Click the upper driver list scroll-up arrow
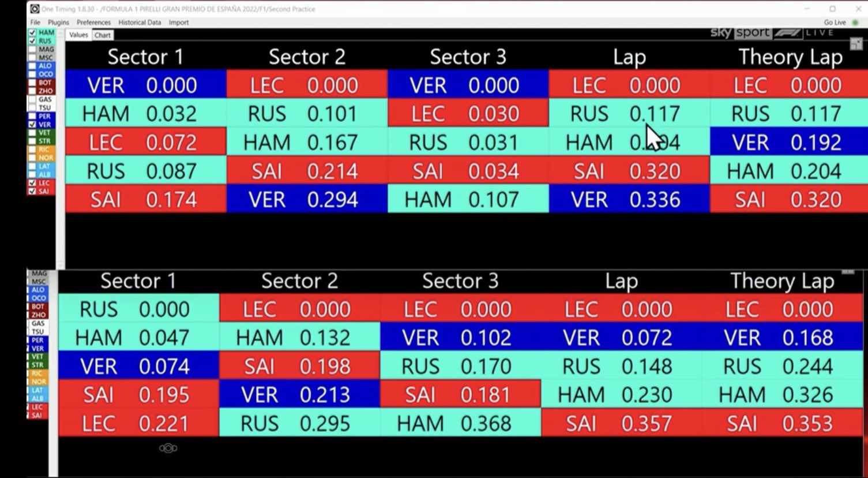This screenshot has width=868, height=478. coord(60,33)
